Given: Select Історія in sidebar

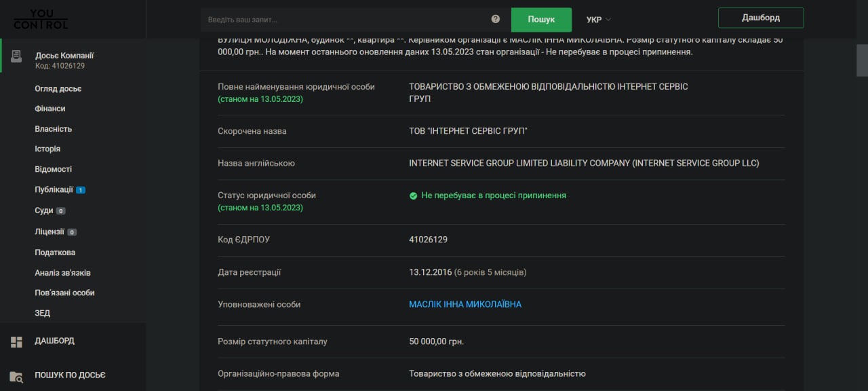Looking at the screenshot, I should pos(47,149).
